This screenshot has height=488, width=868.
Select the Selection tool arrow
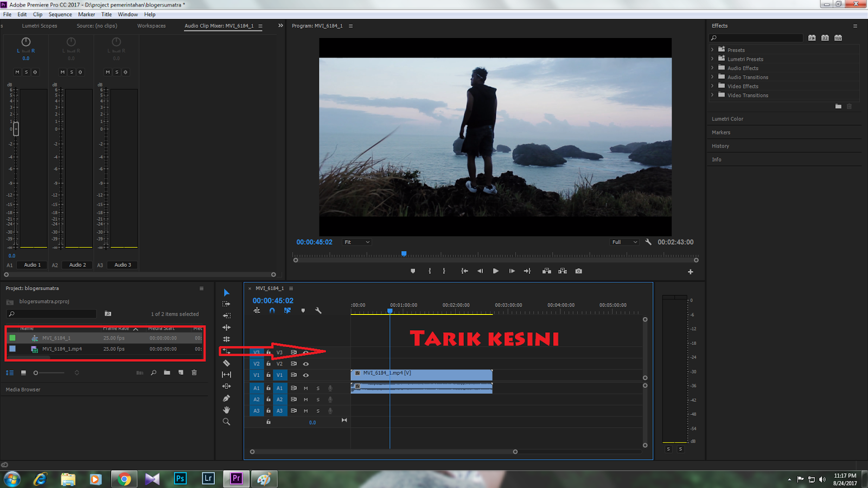227,293
